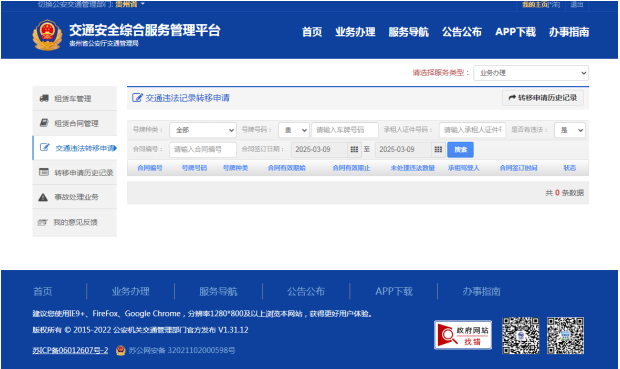Click the 合同有效期止 column header
Viewport: 620px width, 369px height.
tap(352, 168)
